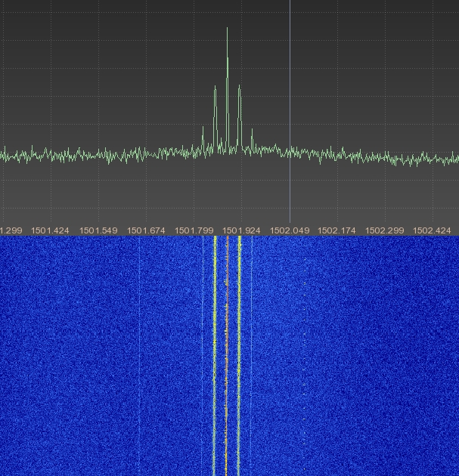Viewport: 459px width, 476px height.
Task: Click the 1502.174 frequency label
Action: [x=336, y=230]
